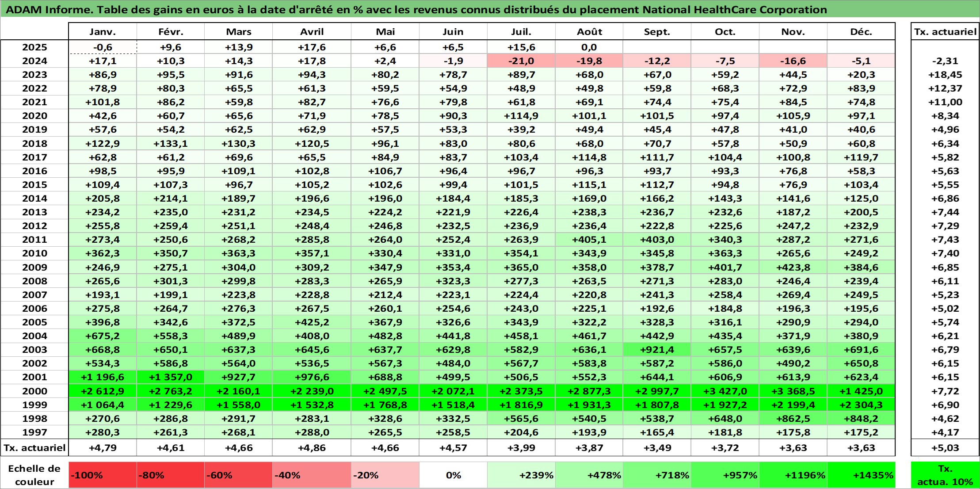The width and height of the screenshot is (980, 489).
Task: Click the cell showing +675,2
Action: point(103,336)
